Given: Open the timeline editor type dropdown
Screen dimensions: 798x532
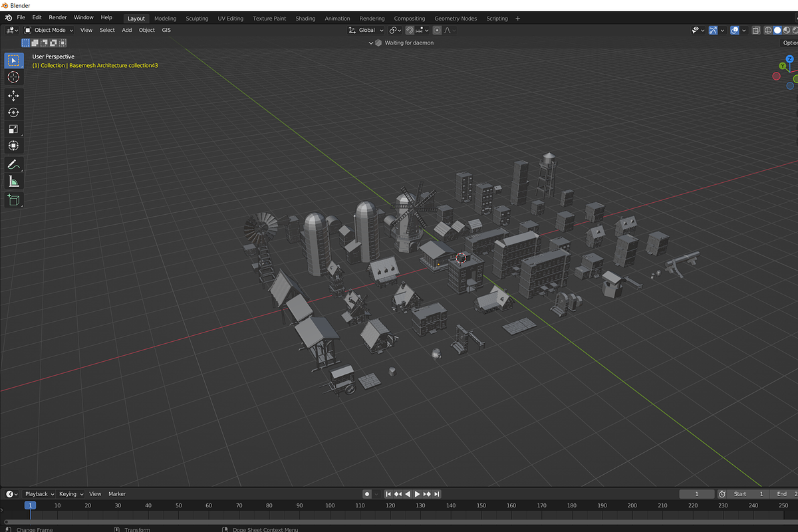Looking at the screenshot, I should (12, 494).
